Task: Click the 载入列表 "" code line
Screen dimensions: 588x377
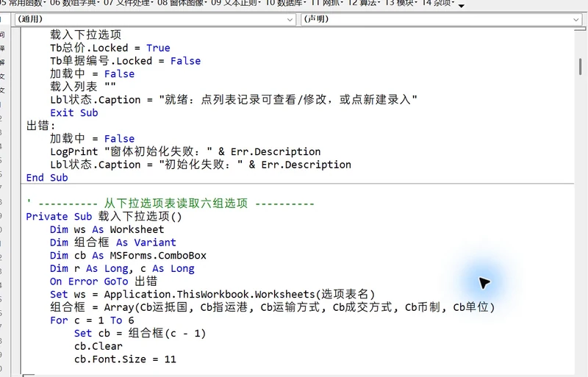Action: [83, 87]
